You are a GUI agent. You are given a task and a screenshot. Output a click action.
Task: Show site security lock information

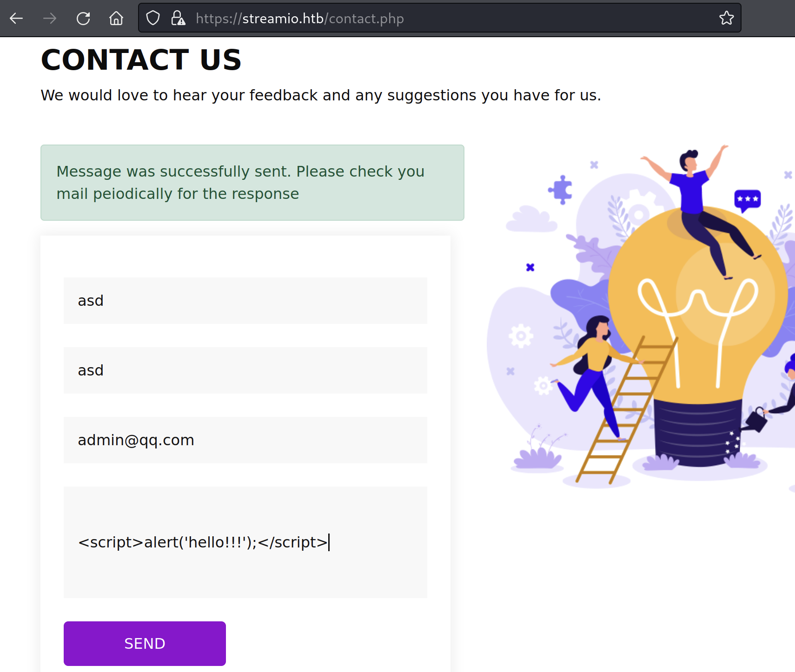click(178, 19)
